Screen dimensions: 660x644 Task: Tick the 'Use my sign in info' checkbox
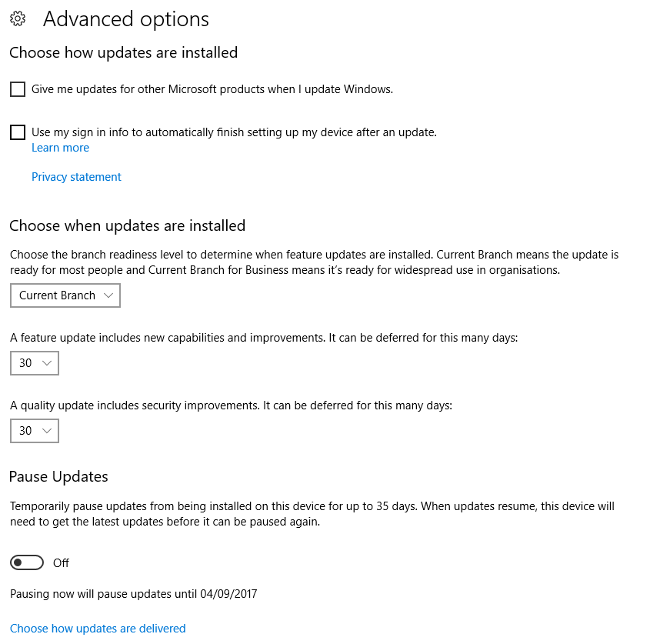(x=18, y=132)
